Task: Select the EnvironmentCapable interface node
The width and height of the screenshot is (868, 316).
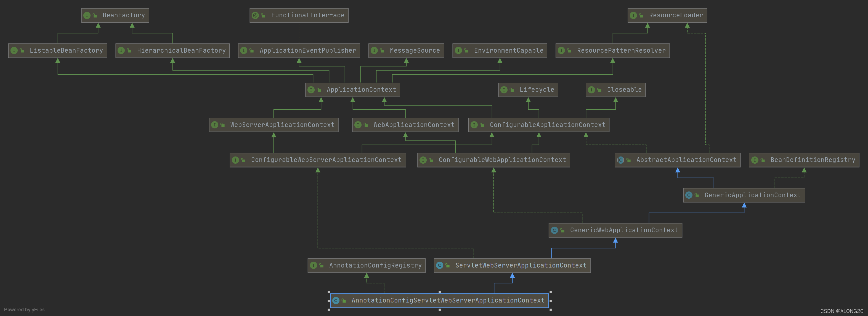Action: pos(508,50)
